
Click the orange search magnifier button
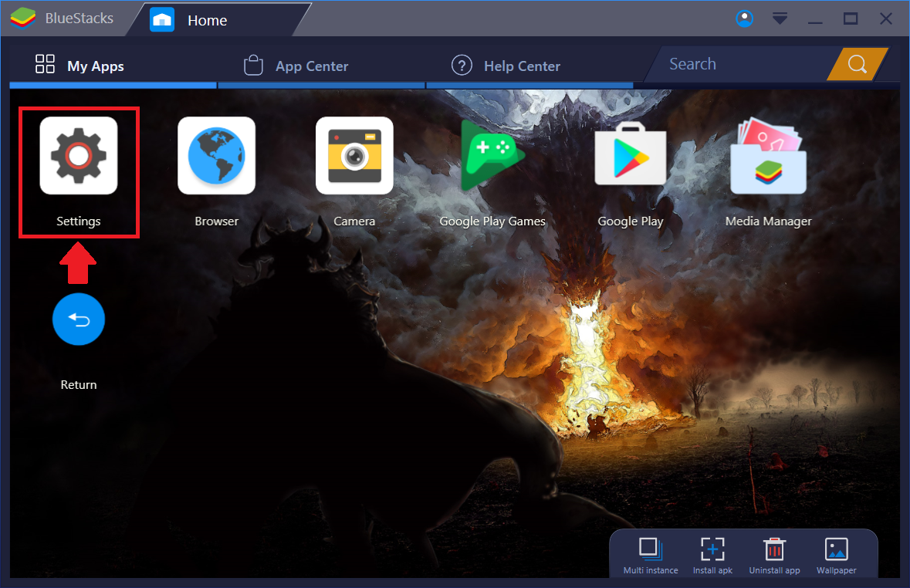[858, 64]
